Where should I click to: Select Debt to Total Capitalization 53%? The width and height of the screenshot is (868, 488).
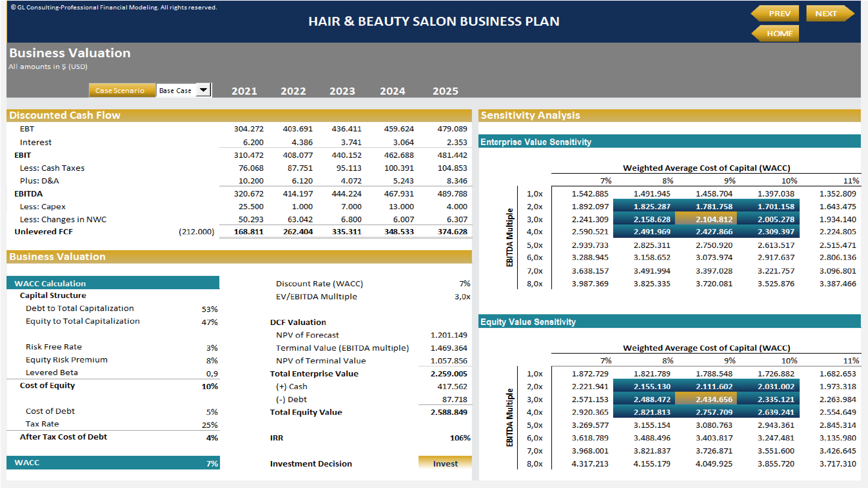[x=209, y=309]
